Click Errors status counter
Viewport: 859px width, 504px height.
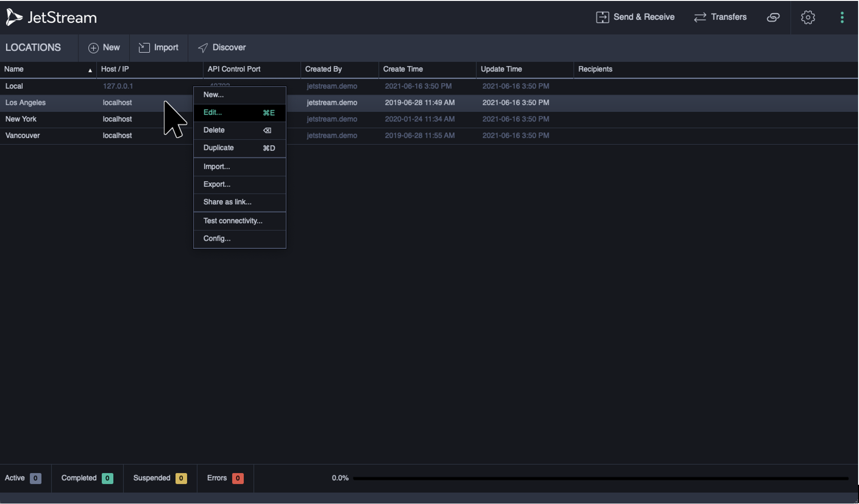click(x=225, y=478)
